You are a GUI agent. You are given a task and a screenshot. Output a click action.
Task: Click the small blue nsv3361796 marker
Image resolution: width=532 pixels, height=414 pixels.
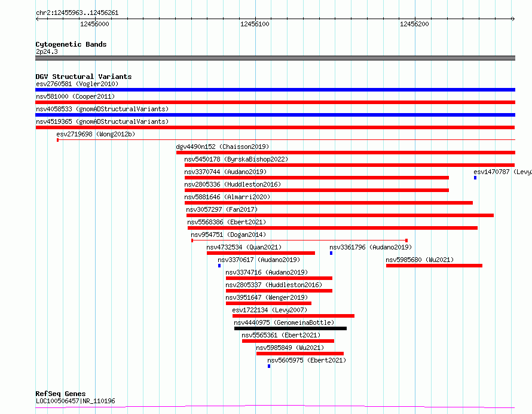(x=331, y=253)
